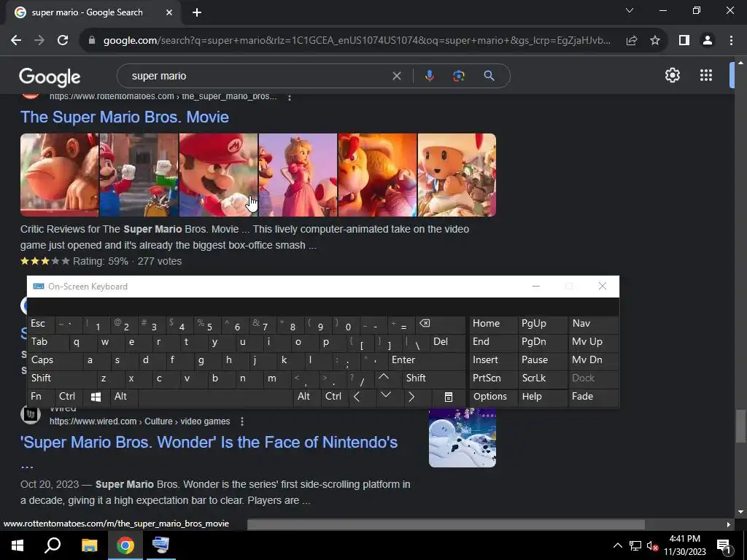Open Google quick settings gear
This screenshot has height=560, width=747.
(672, 75)
